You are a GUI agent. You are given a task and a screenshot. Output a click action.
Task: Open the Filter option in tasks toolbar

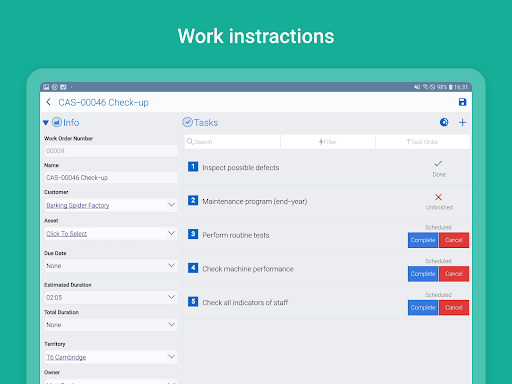[x=328, y=142]
